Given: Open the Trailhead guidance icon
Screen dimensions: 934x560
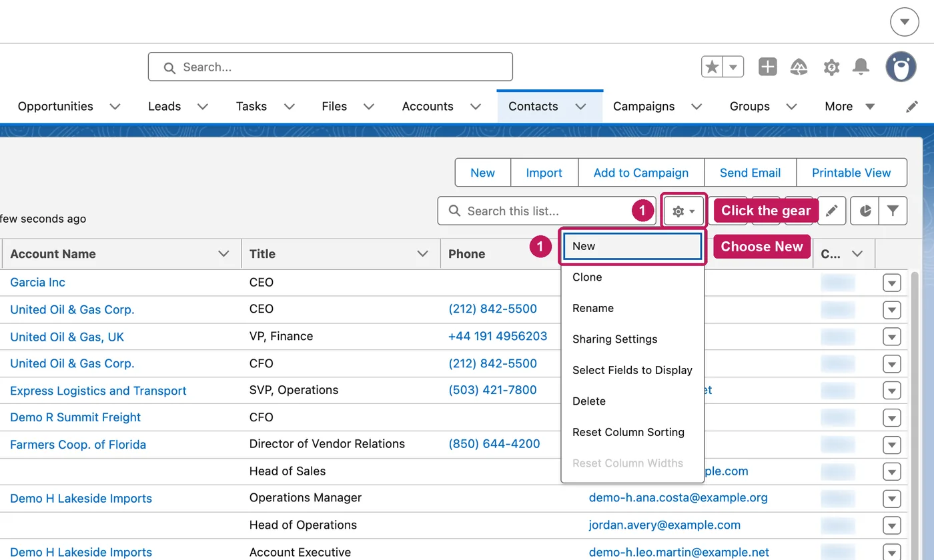Looking at the screenshot, I should pyautogui.click(x=799, y=67).
